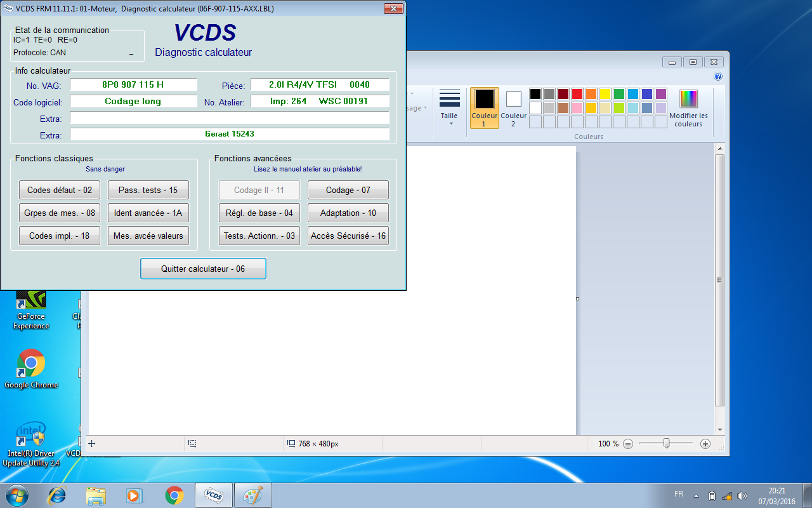The image size is (812, 508).
Task: Open Régl. de base - 04
Action: 259,213
